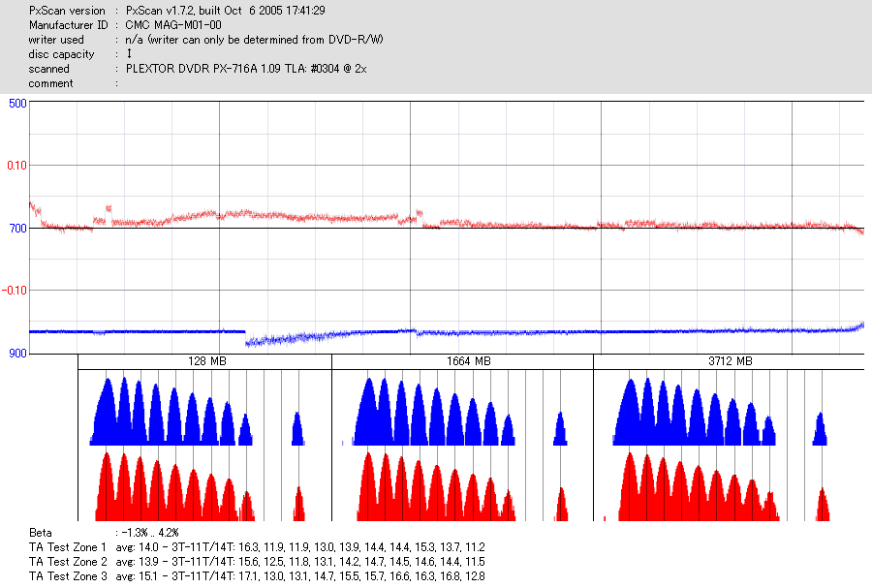Image resolution: width=872 pixels, height=588 pixels.
Task: Select the 128 MB zone header
Action: pyautogui.click(x=204, y=361)
